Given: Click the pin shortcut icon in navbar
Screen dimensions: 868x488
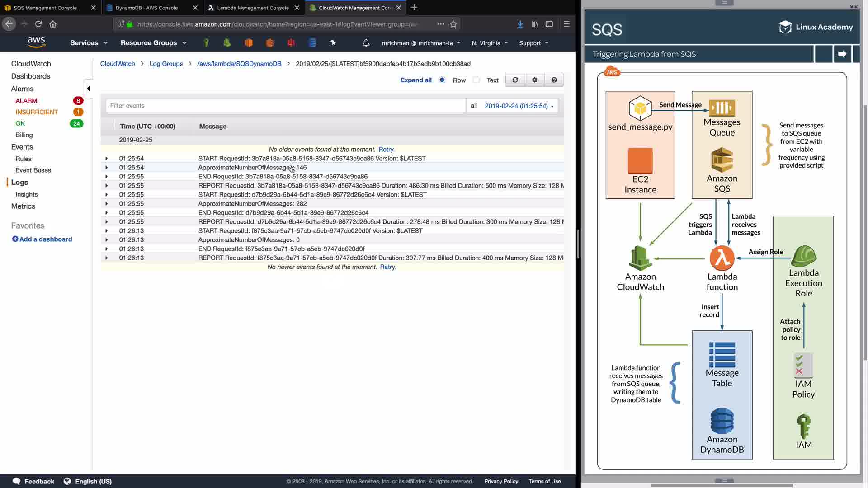Looking at the screenshot, I should tap(333, 43).
